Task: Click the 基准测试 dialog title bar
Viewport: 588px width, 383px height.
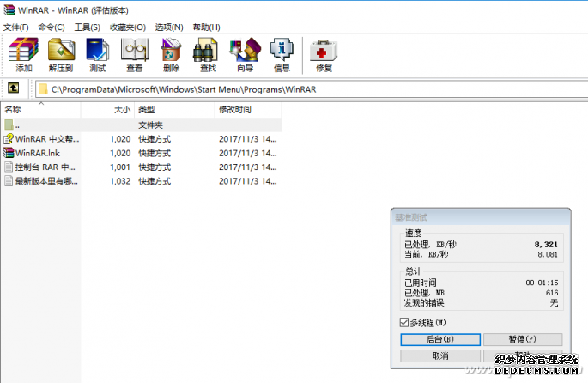Action: 481,217
